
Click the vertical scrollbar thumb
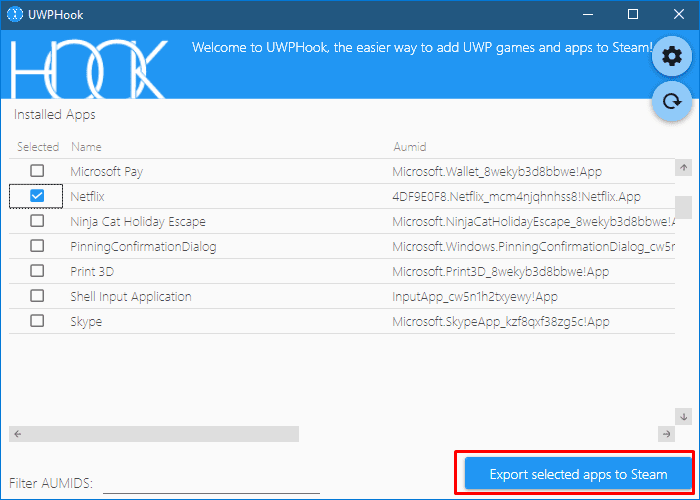(x=683, y=207)
